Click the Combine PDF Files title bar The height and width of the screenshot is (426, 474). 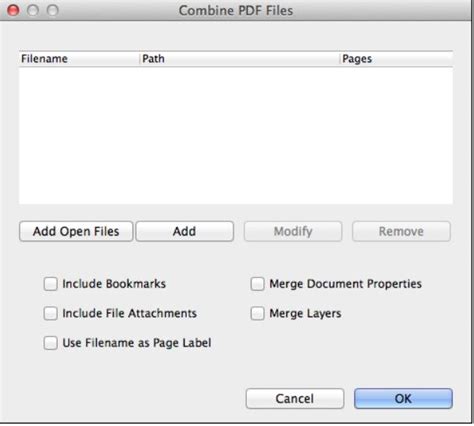coord(236,10)
